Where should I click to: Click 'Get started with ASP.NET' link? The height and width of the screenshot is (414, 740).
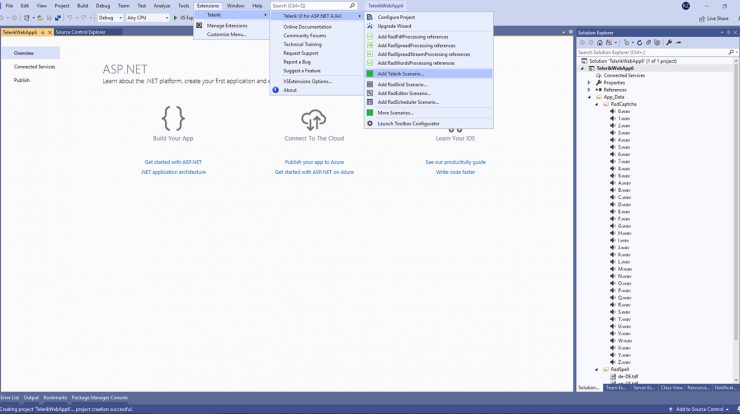point(173,162)
